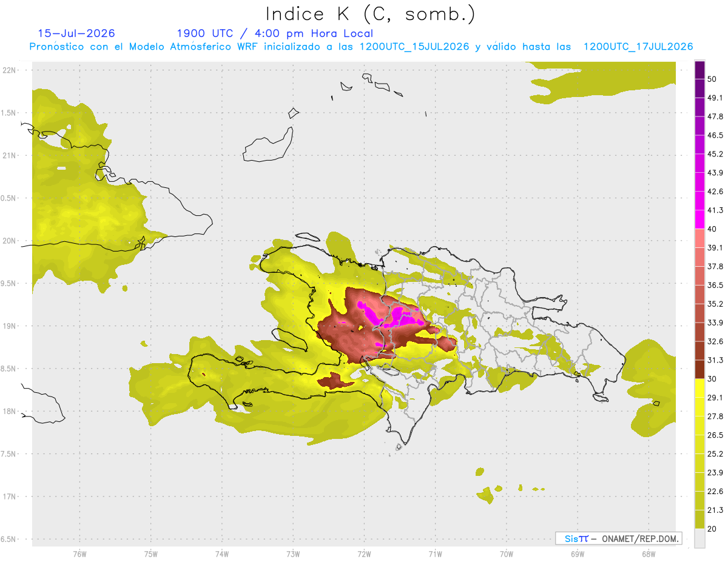Click the longitude label "68W"
The height and width of the screenshot is (562, 728).
click(x=647, y=554)
